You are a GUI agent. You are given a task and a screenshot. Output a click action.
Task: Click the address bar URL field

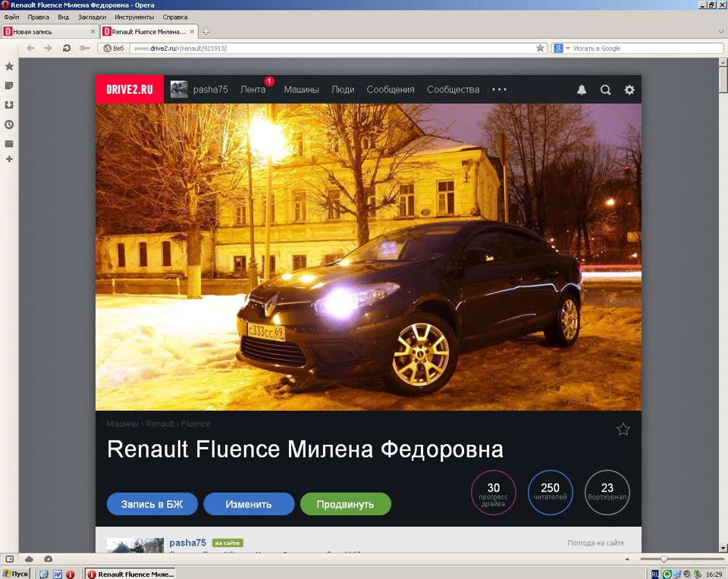coord(332,49)
